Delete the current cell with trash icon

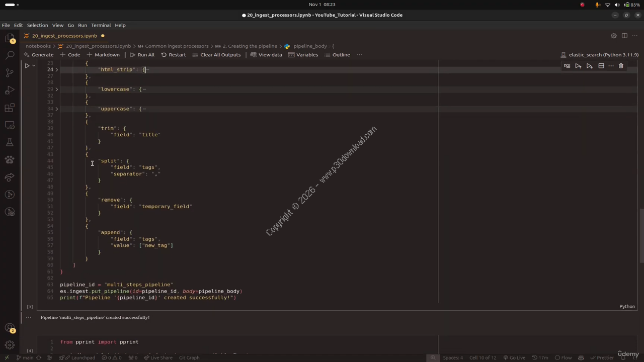pos(621,66)
